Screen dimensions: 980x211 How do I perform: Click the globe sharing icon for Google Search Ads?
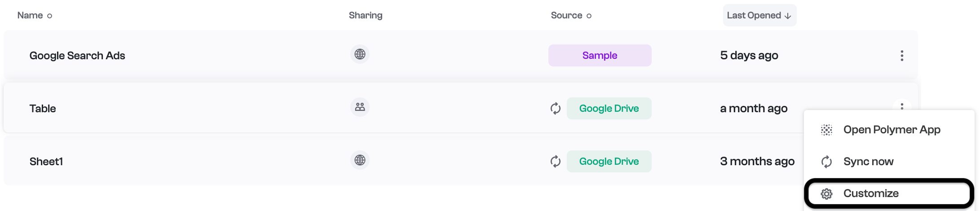(x=360, y=54)
